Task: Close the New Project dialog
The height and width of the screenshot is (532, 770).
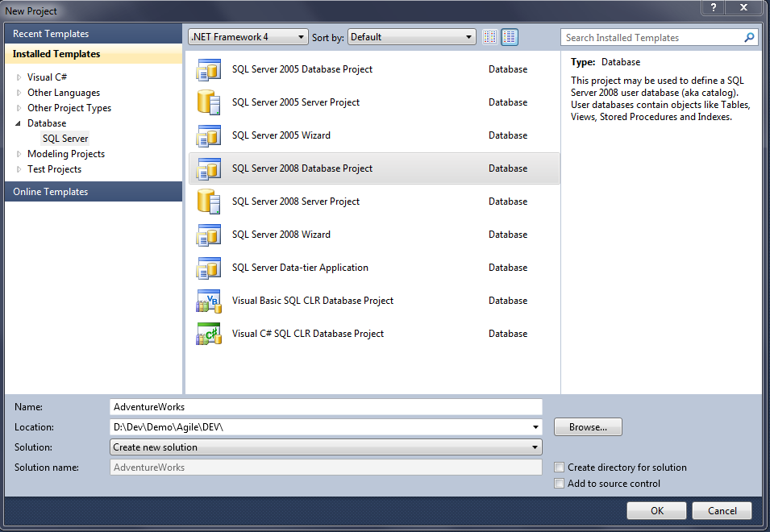Action: pyautogui.click(x=743, y=7)
